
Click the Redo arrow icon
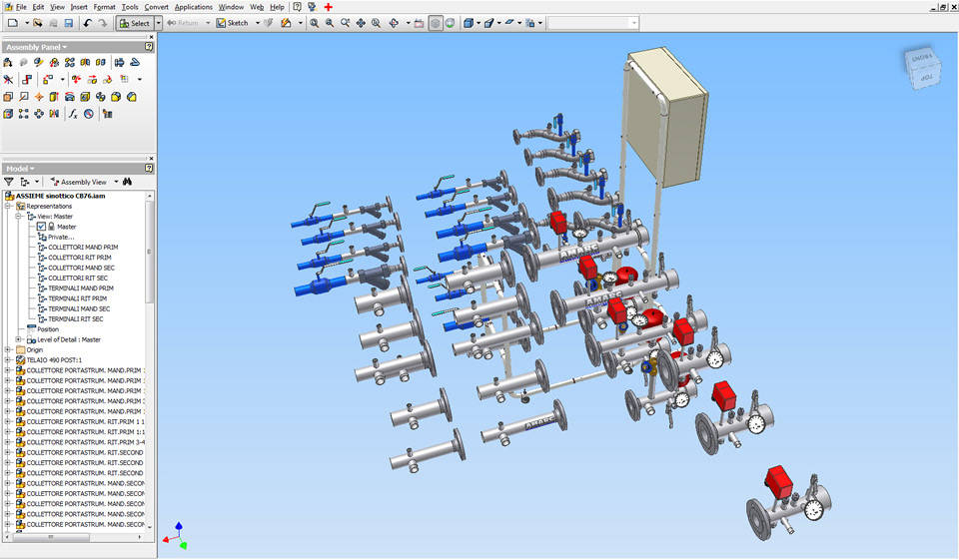[103, 23]
